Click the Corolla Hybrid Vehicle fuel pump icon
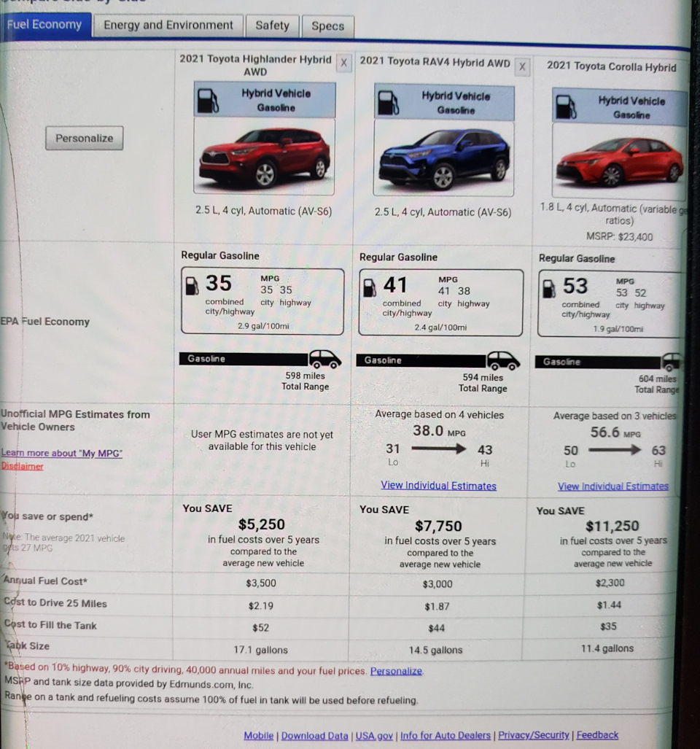Viewport: 700px width, 749px height. click(x=566, y=107)
